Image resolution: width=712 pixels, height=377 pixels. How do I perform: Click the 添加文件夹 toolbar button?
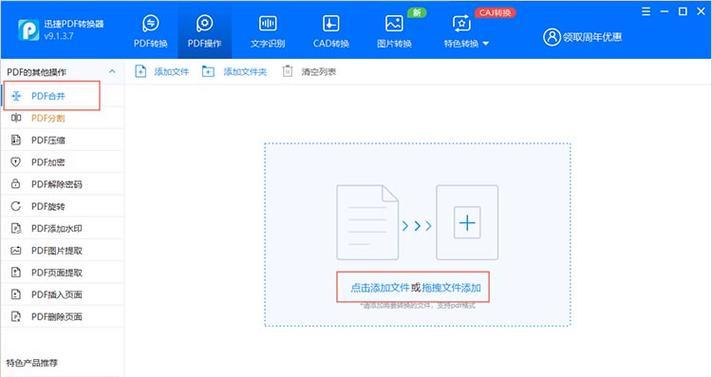234,72
